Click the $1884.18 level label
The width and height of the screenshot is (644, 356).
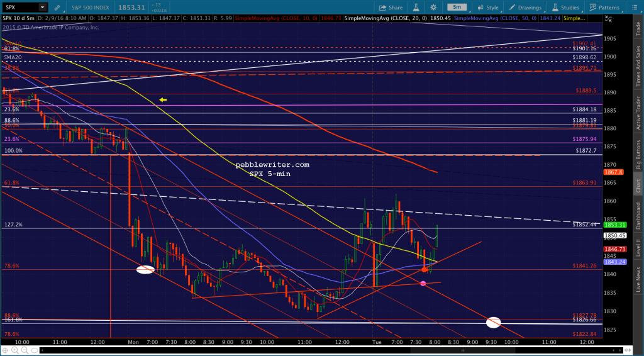[x=584, y=109]
